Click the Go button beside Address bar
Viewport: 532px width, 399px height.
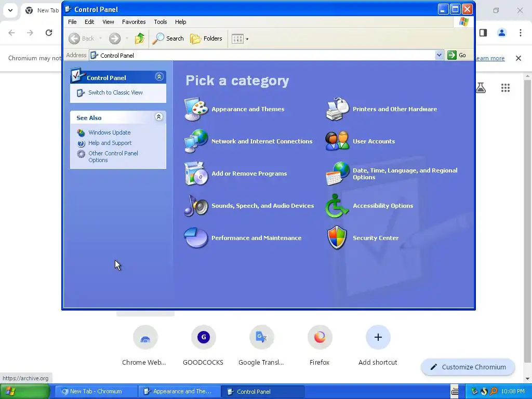(457, 55)
